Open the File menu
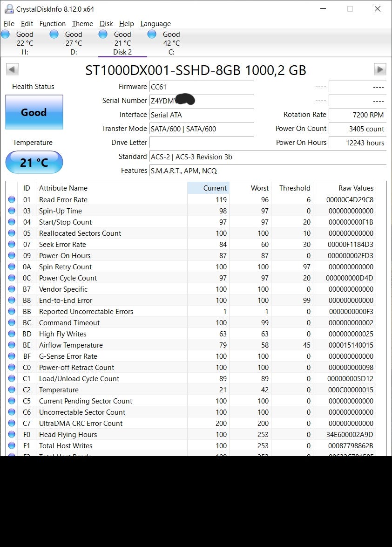 click(x=9, y=23)
